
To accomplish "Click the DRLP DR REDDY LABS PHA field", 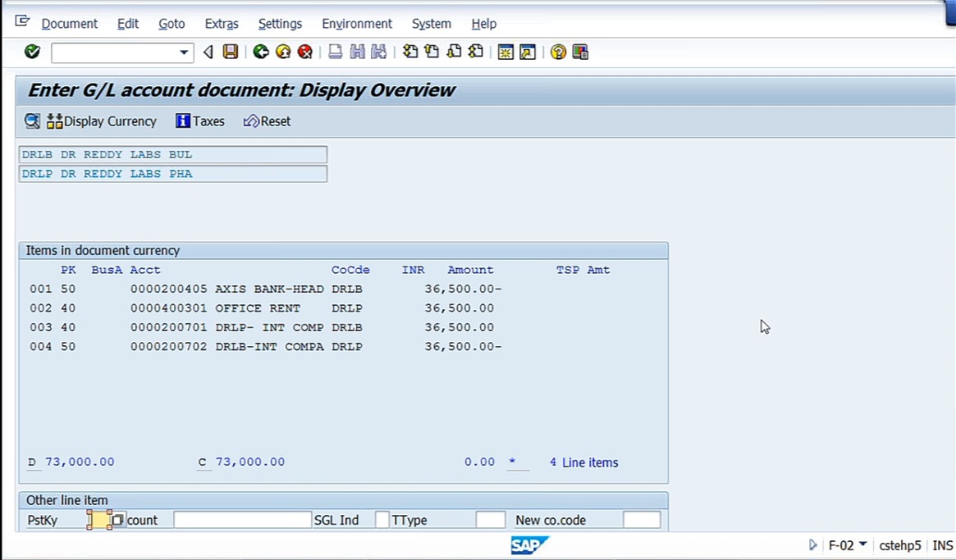I will 173,174.
